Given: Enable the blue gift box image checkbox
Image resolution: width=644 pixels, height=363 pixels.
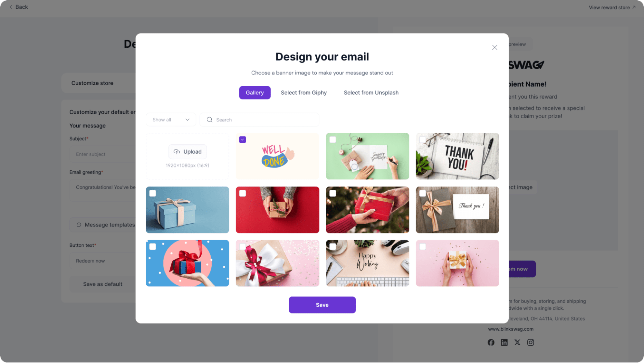Looking at the screenshot, I should 153,193.
